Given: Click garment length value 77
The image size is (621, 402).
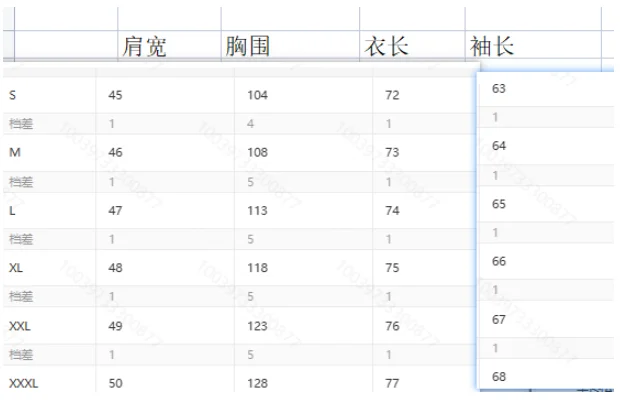Looking at the screenshot, I should (x=392, y=383).
